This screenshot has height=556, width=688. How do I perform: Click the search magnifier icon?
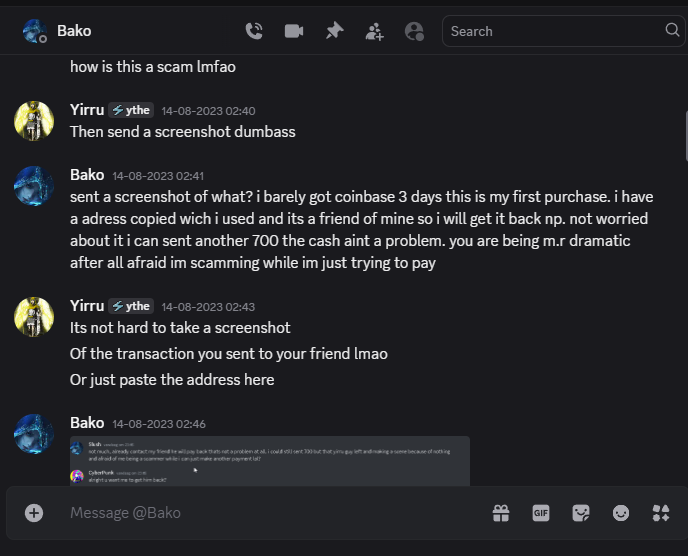pyautogui.click(x=672, y=30)
